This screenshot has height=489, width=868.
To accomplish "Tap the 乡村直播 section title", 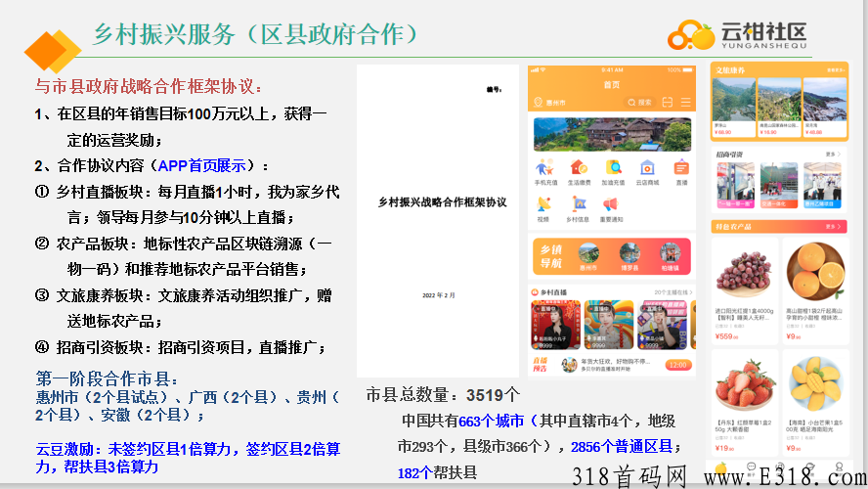I will [553, 291].
